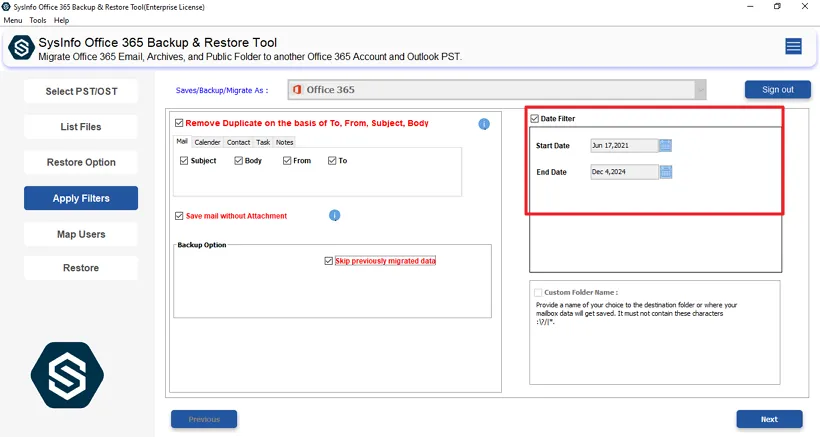Click info icon next to Save mail without Attachment
The height and width of the screenshot is (437, 820).
click(335, 215)
